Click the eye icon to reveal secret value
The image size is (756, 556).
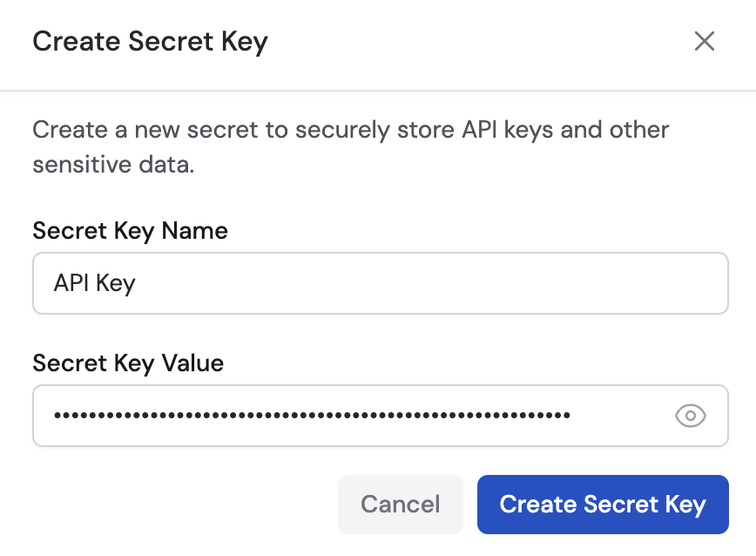click(x=690, y=416)
